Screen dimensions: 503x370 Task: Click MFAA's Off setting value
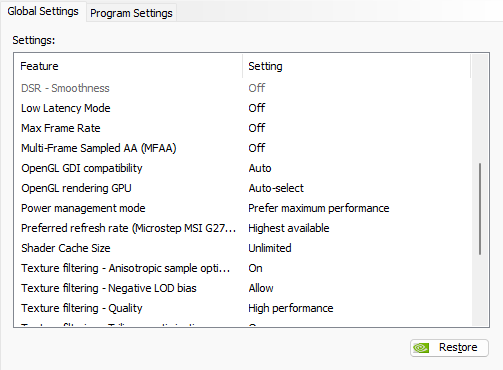coord(257,148)
